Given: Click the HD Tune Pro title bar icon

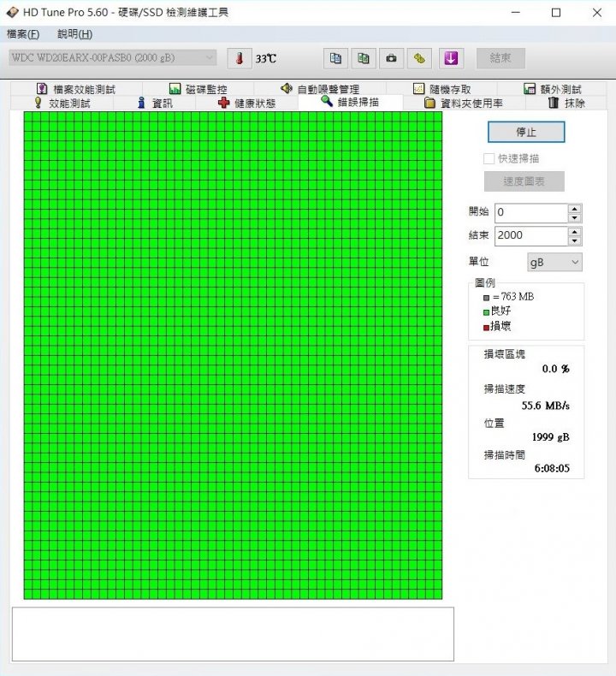Looking at the screenshot, I should click(12, 12).
